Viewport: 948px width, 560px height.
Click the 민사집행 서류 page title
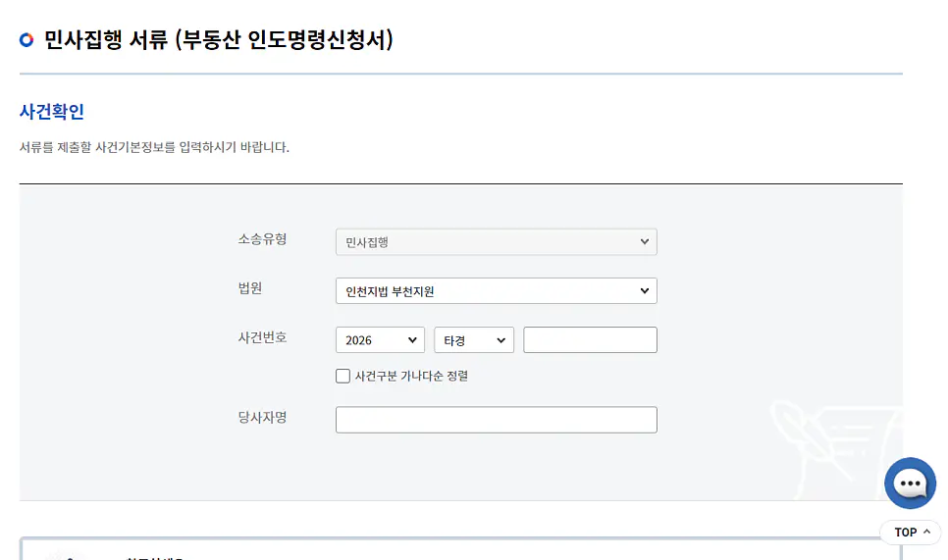pyautogui.click(x=219, y=40)
